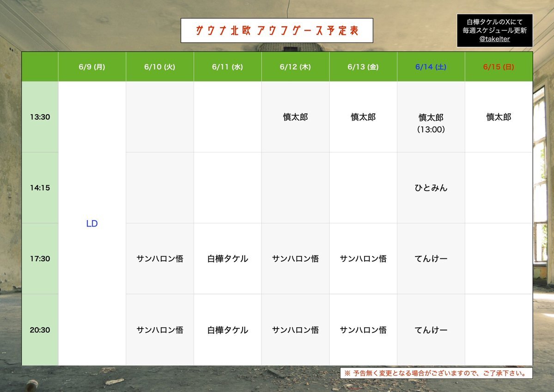Click 慎太郎 in the 6/12 13:30 cell

[x=295, y=117]
